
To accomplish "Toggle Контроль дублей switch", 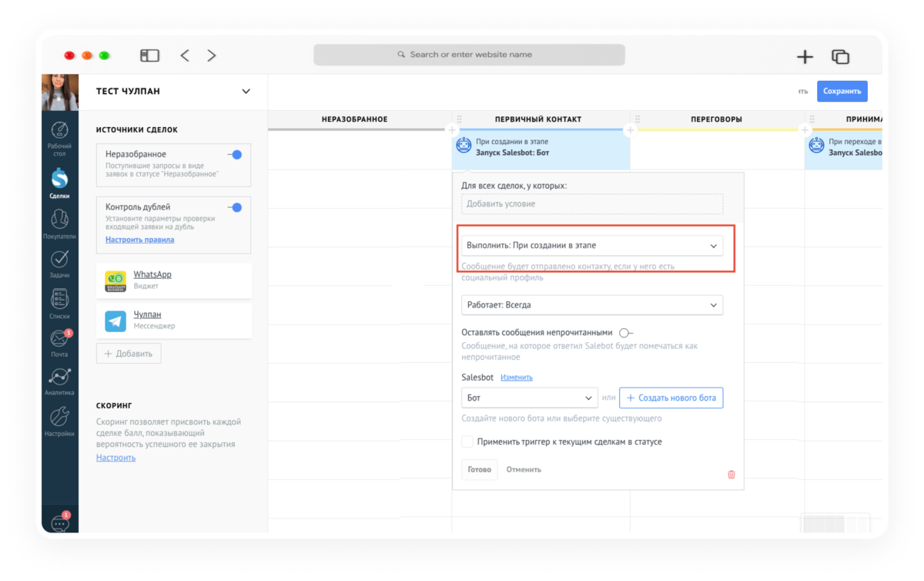I will pyautogui.click(x=235, y=207).
